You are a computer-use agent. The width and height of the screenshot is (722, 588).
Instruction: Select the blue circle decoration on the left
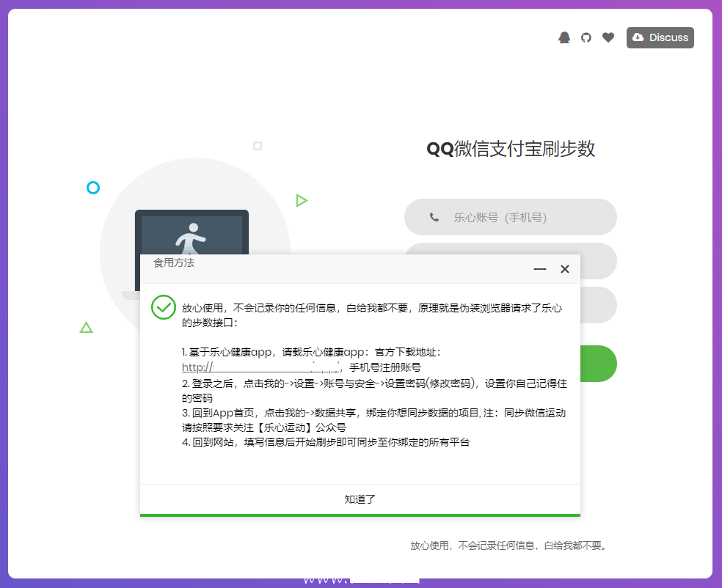pyautogui.click(x=92, y=188)
